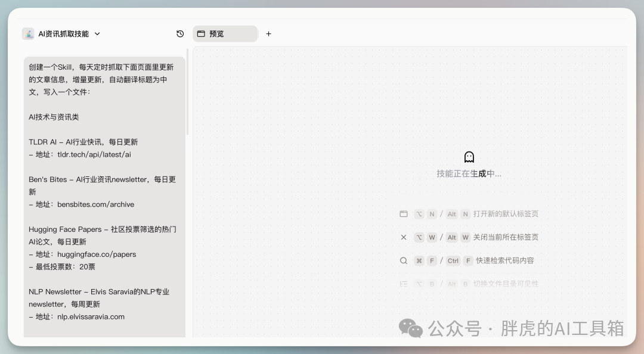
Task: Click the skill avatar icon beside the title
Action: (28, 33)
